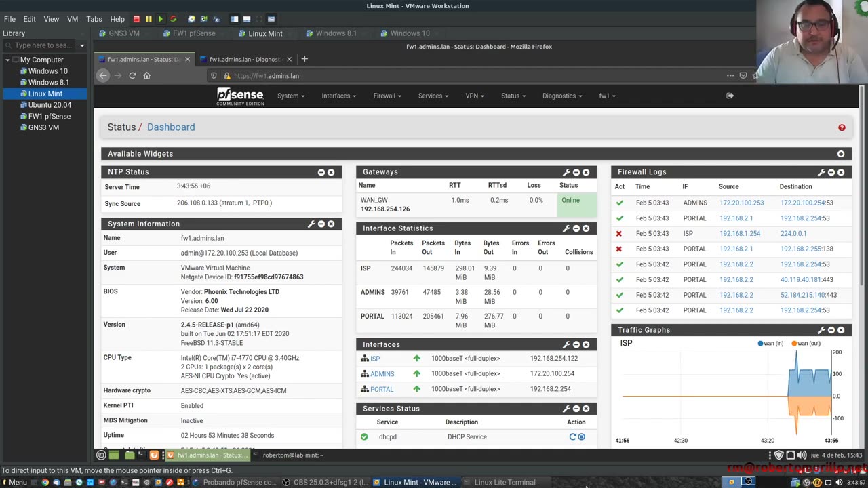
Task: Go to Firefox home icon
Action: (x=146, y=75)
